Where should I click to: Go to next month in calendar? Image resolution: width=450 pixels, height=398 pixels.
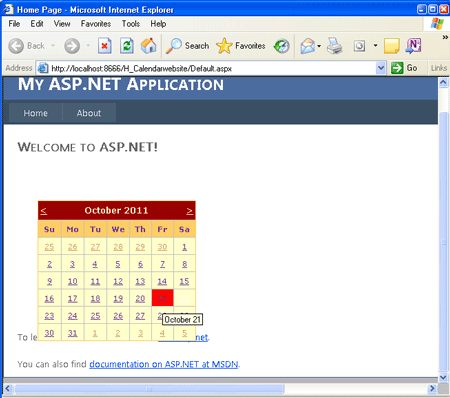[x=189, y=211]
